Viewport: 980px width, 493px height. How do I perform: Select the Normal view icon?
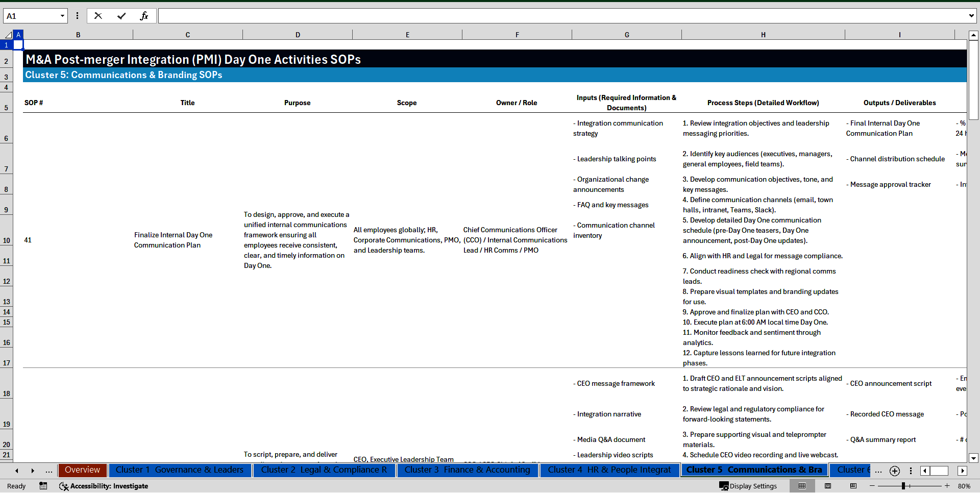point(802,486)
